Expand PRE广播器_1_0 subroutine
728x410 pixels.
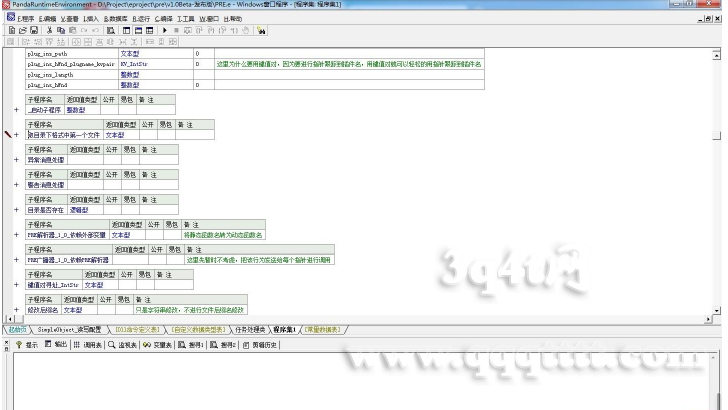pos(16,260)
